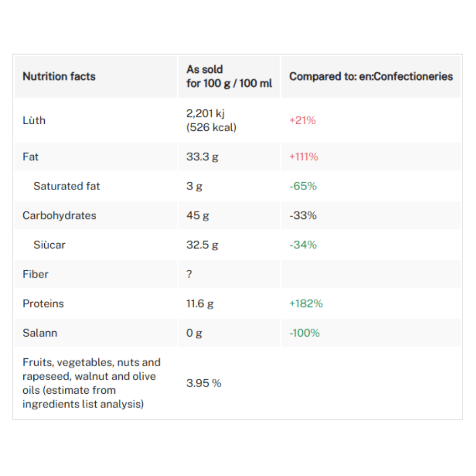Click the 3.95 % fruits estimate value

click(x=204, y=383)
